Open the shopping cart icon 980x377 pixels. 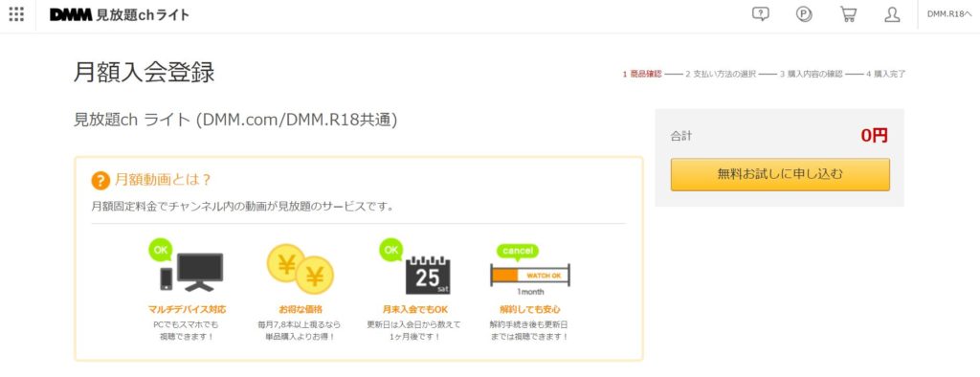click(848, 14)
